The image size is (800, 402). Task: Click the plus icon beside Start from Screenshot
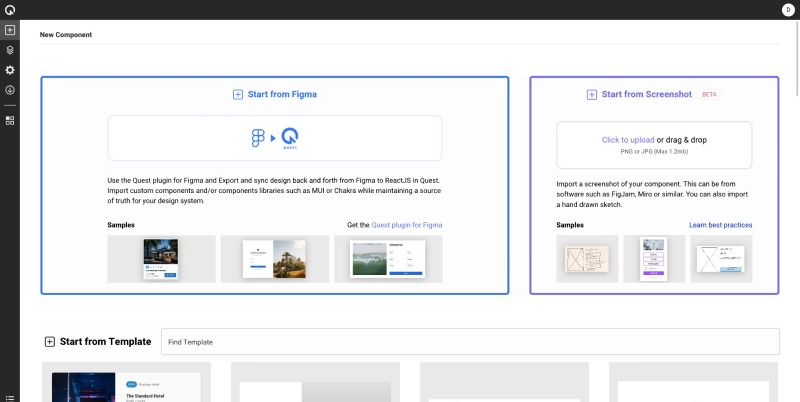tap(591, 94)
